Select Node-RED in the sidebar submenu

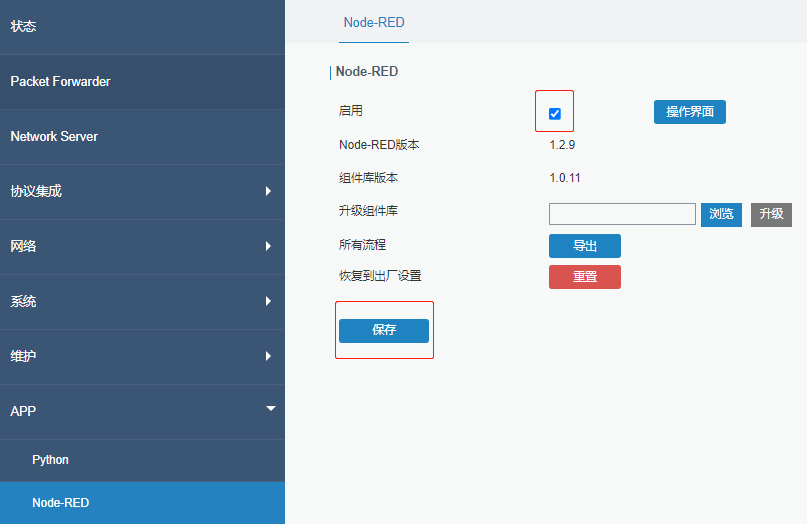(142, 503)
